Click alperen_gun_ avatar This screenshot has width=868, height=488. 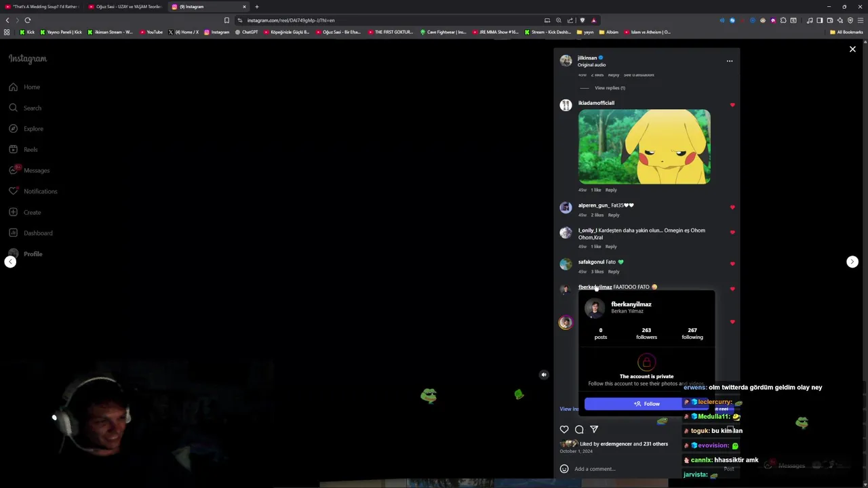coord(566,208)
